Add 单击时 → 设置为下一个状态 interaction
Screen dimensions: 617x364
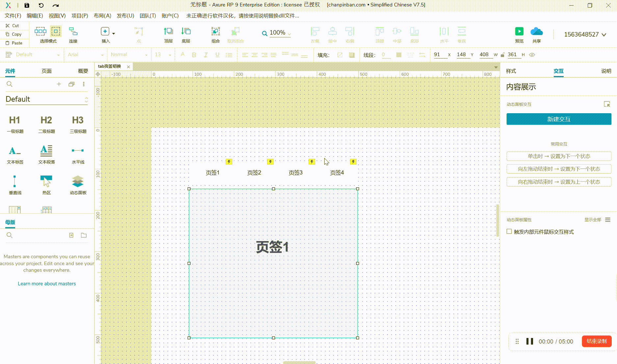click(559, 156)
